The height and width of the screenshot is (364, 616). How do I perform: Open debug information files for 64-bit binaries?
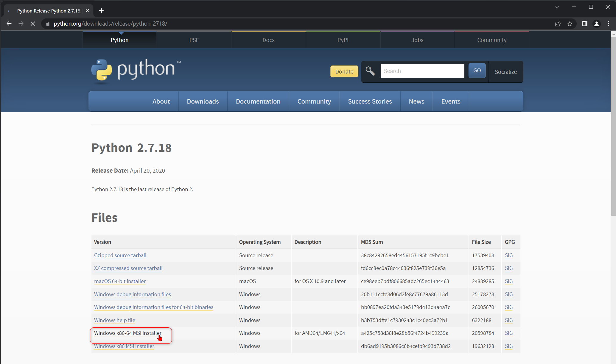[x=154, y=307]
